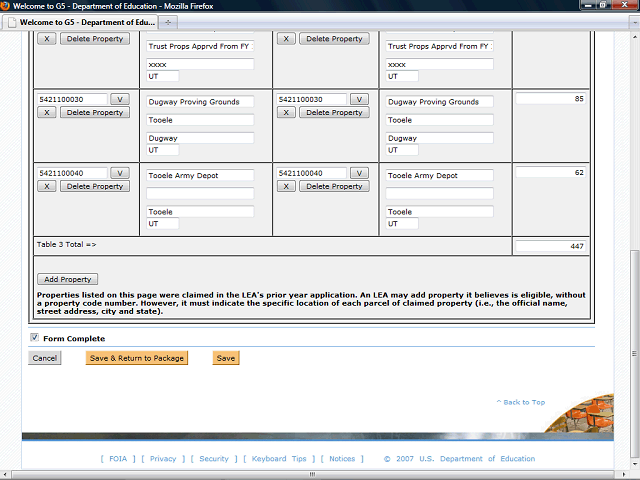Screen dimensions: 640x480
Task: Delete Property for left Dugway Proving Grounds
Action: point(95,112)
